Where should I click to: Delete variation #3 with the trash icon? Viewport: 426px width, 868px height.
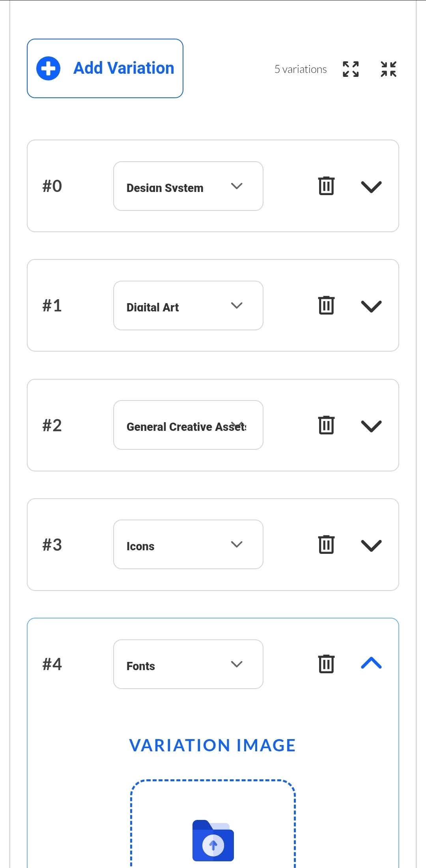click(x=326, y=544)
